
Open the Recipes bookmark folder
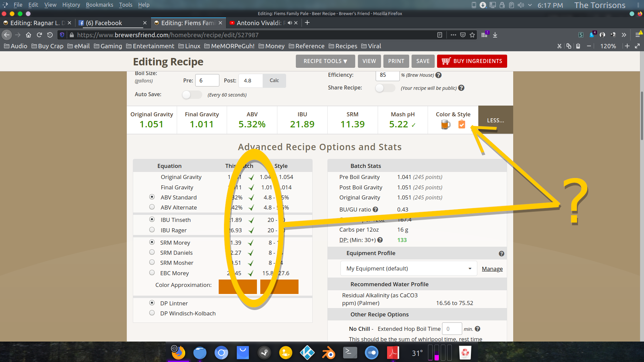[x=343, y=46]
